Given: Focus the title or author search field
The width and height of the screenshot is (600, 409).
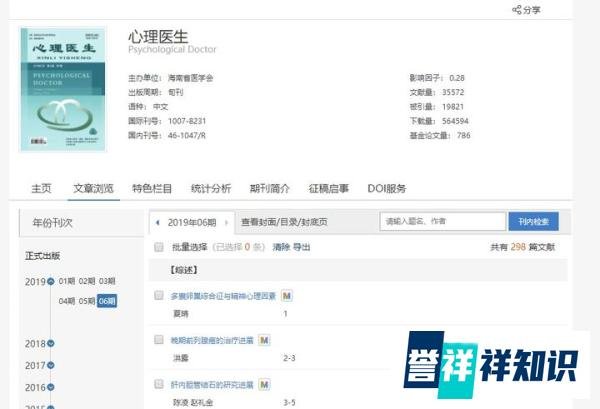Looking at the screenshot, I should 443,221.
